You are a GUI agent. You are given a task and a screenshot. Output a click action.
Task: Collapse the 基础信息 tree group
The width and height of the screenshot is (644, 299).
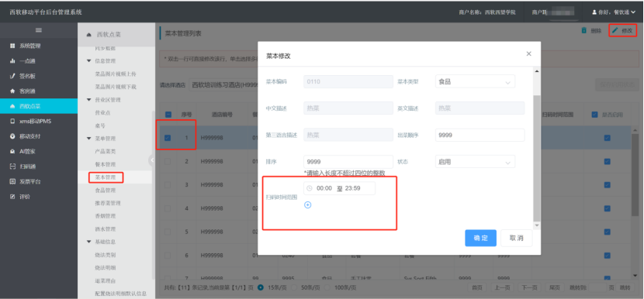click(88, 242)
